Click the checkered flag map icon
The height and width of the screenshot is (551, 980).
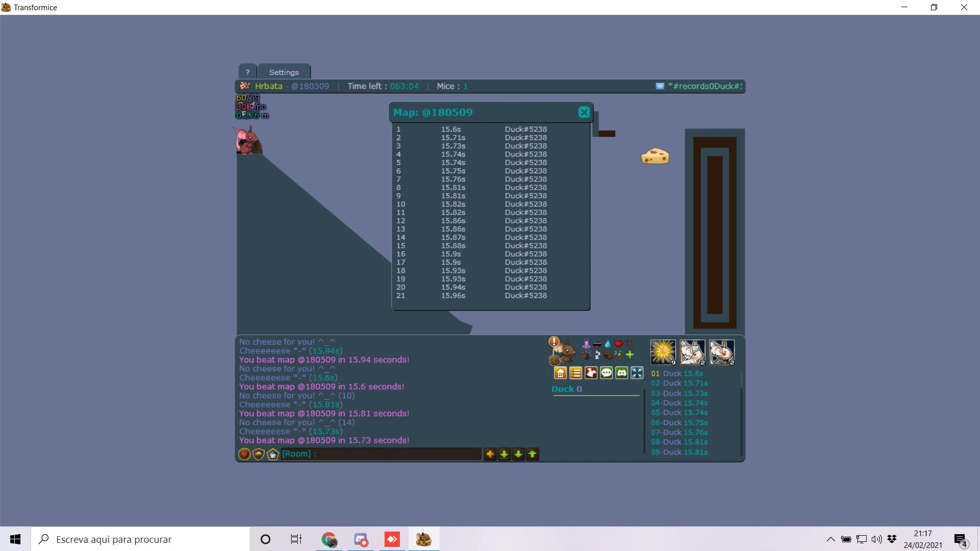pos(245,86)
